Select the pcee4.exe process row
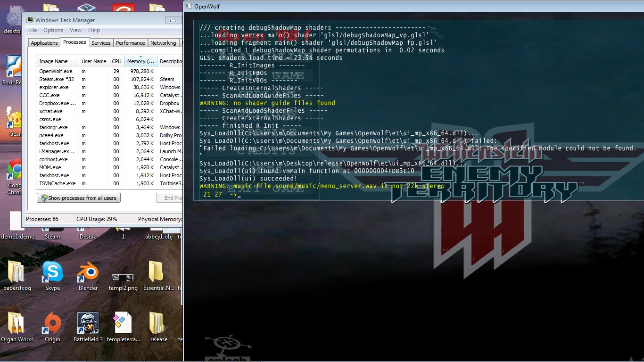The width and height of the screenshot is (644, 362). tap(109, 135)
